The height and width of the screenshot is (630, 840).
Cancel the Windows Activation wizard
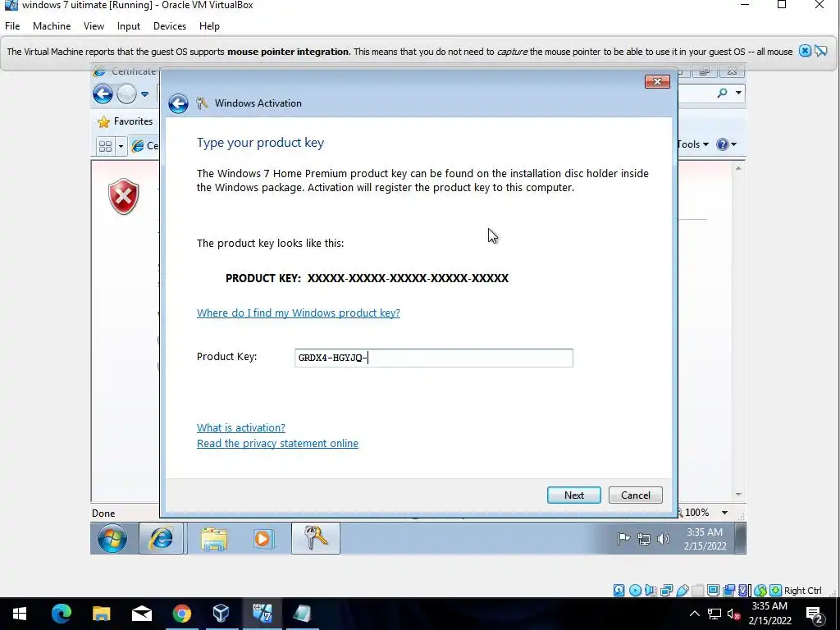(636, 495)
